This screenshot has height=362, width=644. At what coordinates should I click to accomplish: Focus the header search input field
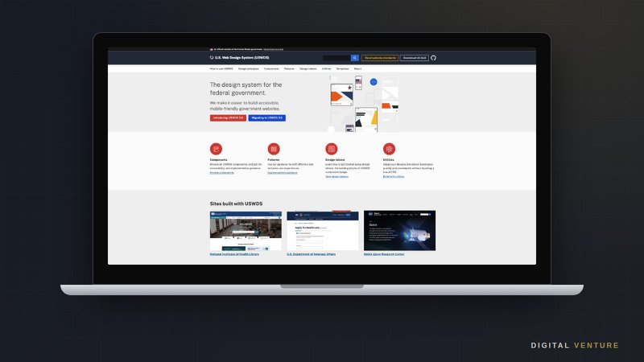336,58
